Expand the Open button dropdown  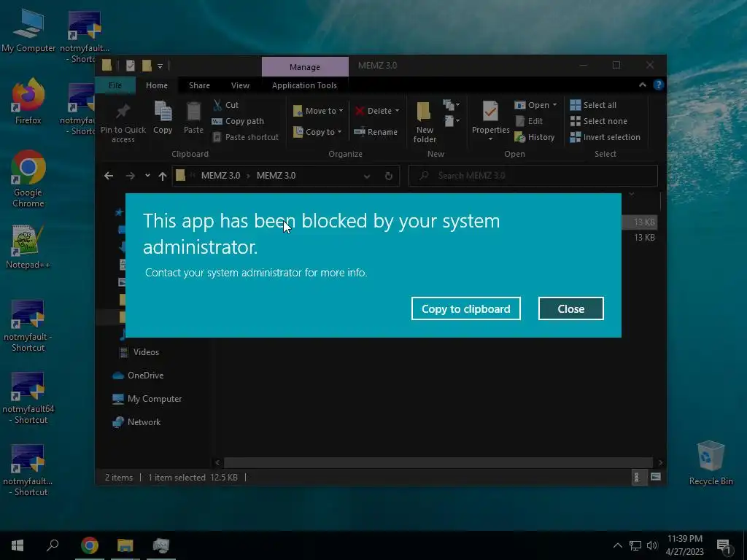pos(555,105)
